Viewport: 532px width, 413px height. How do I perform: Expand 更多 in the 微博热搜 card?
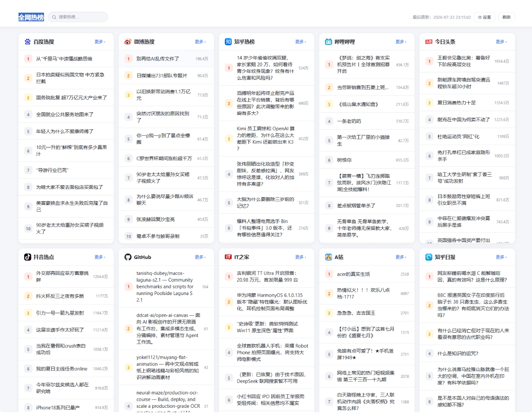pyautogui.click(x=200, y=42)
